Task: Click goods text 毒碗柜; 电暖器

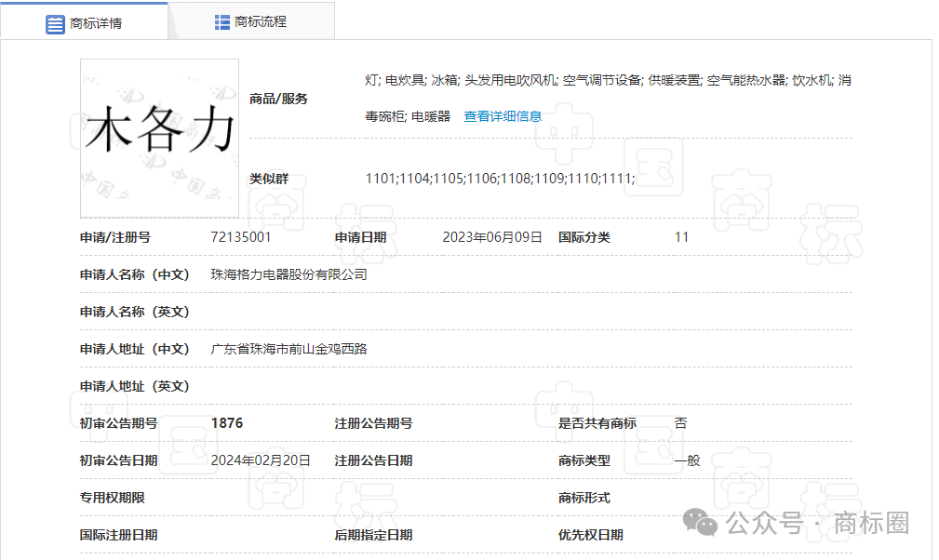Action: (x=408, y=116)
